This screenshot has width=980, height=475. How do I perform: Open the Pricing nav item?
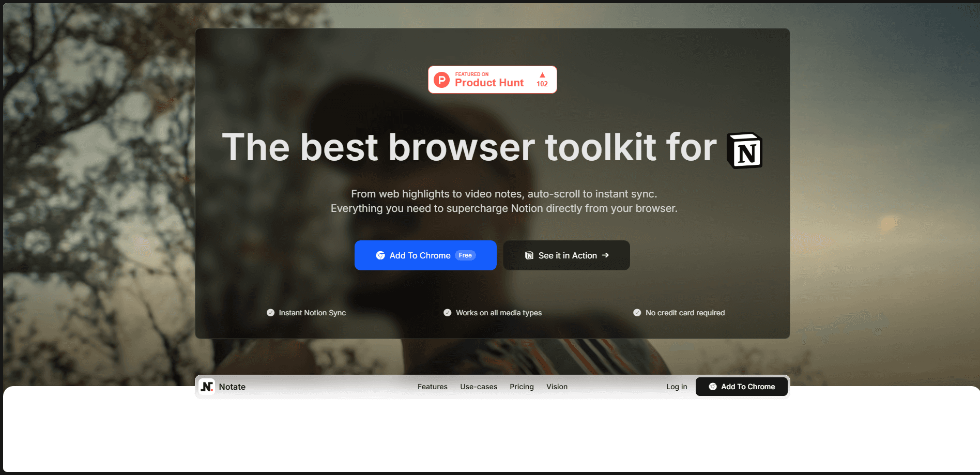522,387
